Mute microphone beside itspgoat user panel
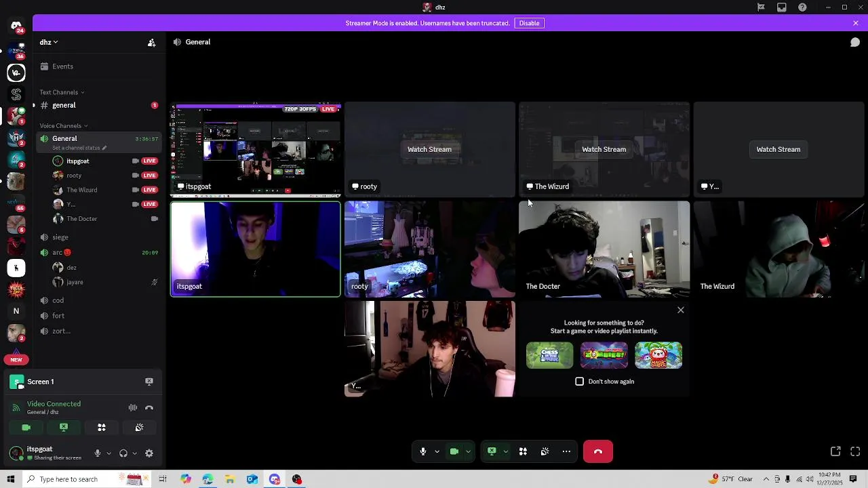The image size is (868, 488). pyautogui.click(x=98, y=453)
